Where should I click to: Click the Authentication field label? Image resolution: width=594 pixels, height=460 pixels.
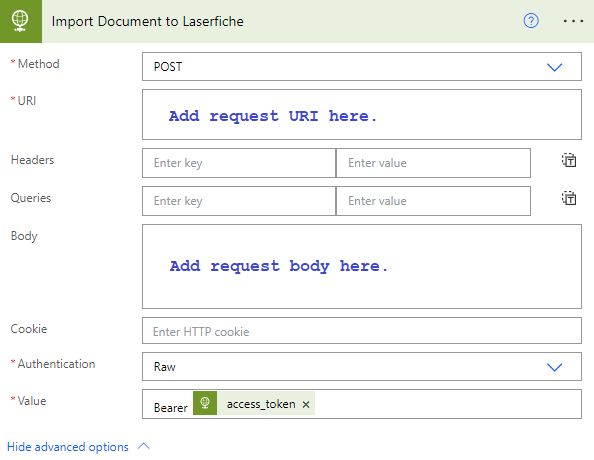(56, 364)
